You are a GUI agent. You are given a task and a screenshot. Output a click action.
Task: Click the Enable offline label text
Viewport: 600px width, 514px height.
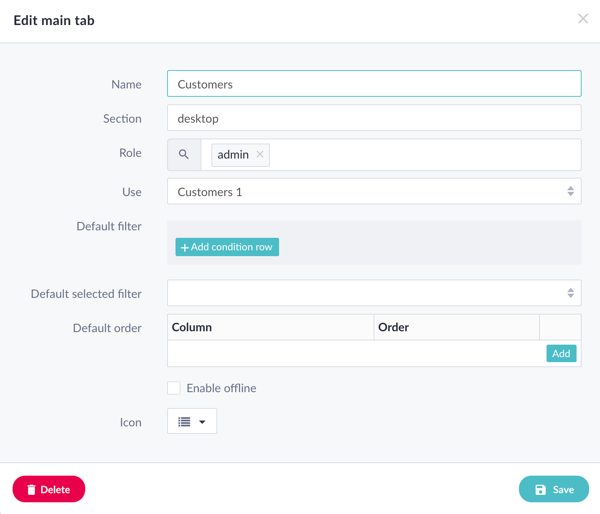221,388
